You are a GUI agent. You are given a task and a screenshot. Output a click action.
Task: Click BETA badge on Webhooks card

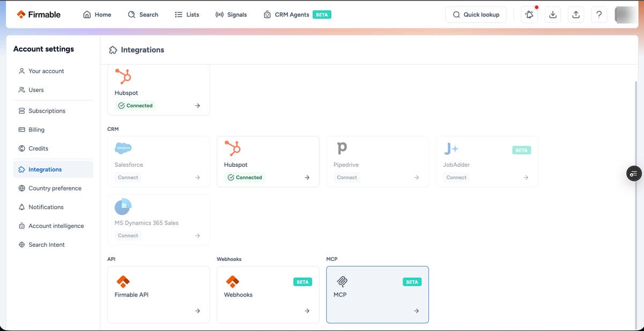tap(303, 282)
